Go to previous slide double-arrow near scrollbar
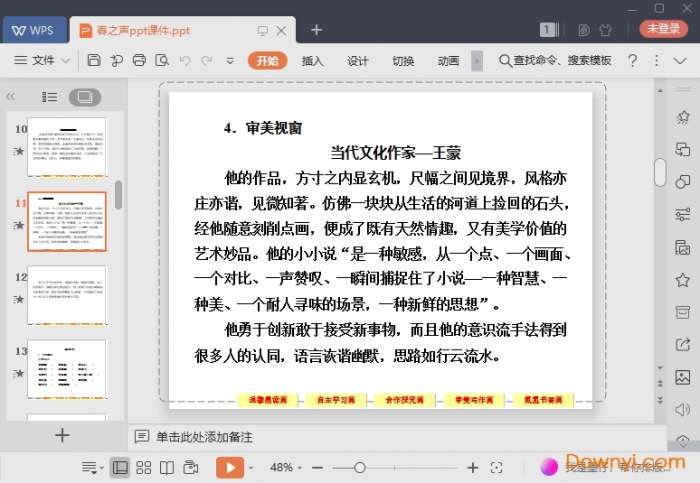This screenshot has width=700, height=483. point(660,383)
